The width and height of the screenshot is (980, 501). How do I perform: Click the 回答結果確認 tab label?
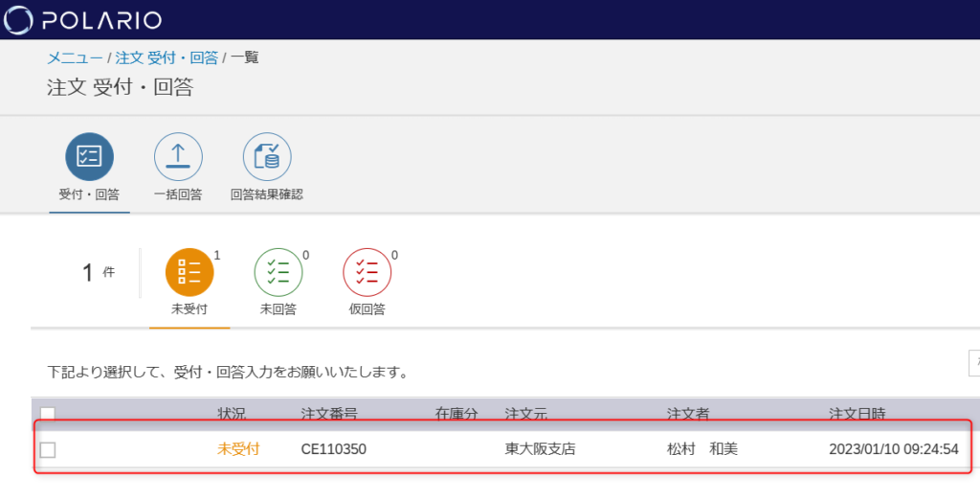[267, 194]
